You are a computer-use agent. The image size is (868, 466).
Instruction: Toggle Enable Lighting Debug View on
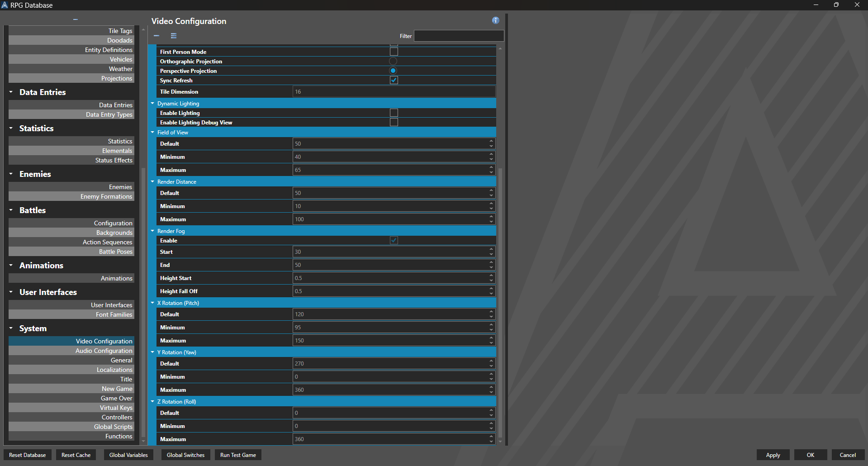394,122
